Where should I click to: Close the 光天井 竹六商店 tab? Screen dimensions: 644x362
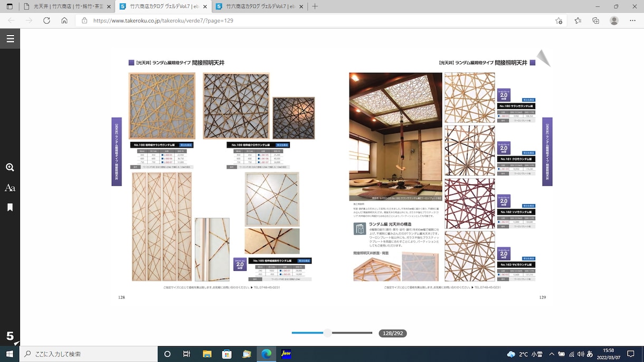pos(108,6)
